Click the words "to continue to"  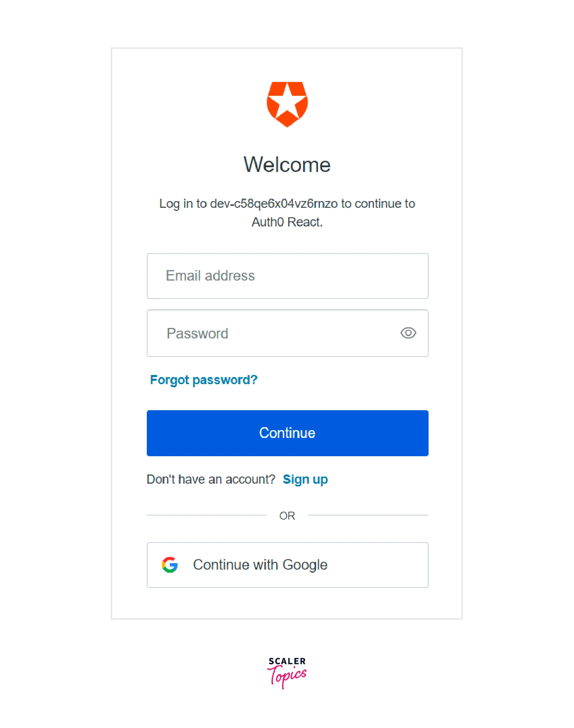(378, 204)
